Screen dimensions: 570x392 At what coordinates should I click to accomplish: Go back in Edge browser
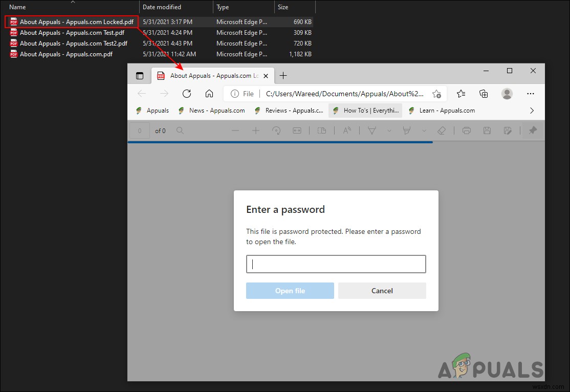click(x=142, y=94)
